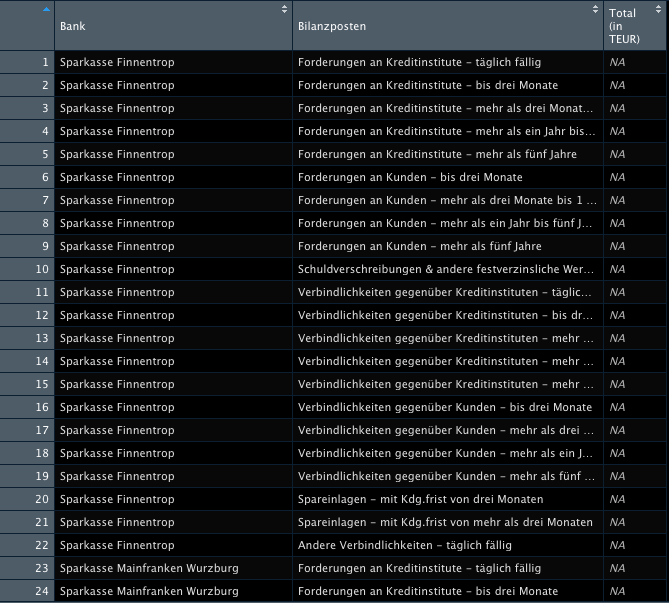This screenshot has width=669, height=603.
Task: Select row number 1
Action: 44,62
